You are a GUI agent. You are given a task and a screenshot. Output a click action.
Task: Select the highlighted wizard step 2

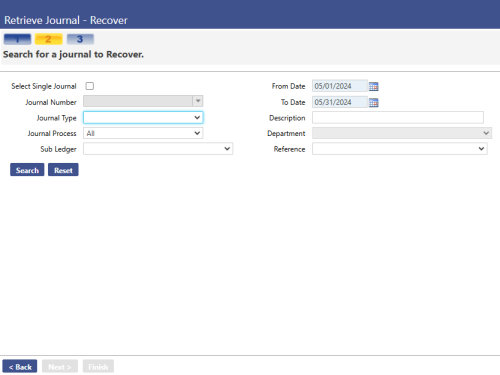tap(49, 39)
